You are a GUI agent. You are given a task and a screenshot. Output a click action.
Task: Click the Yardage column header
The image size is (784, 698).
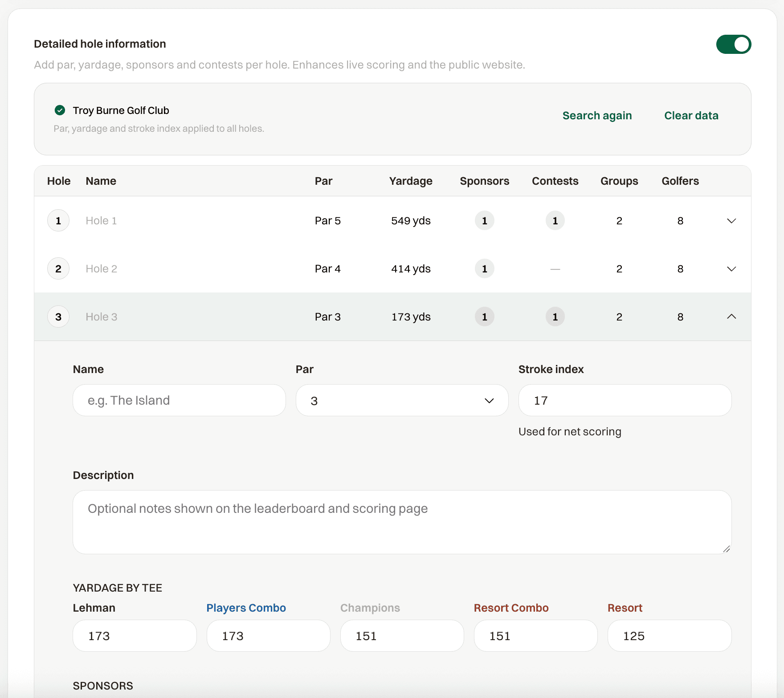click(x=411, y=181)
